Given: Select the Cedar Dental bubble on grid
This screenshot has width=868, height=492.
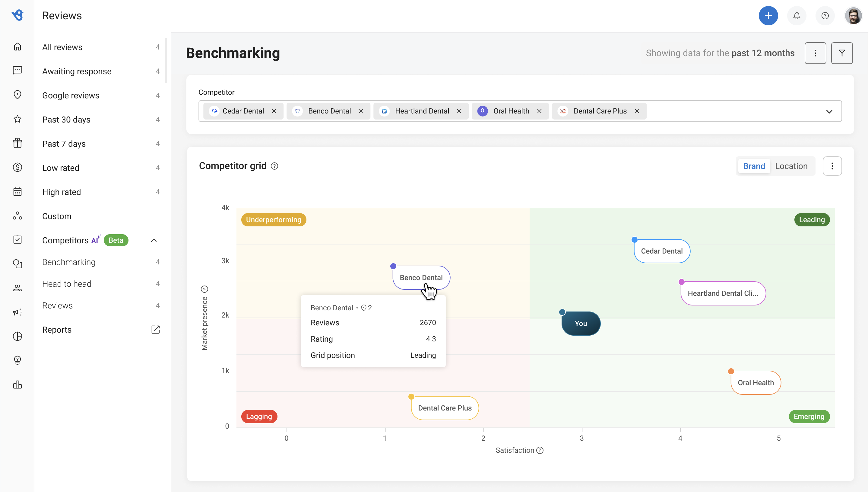Looking at the screenshot, I should pyautogui.click(x=661, y=251).
